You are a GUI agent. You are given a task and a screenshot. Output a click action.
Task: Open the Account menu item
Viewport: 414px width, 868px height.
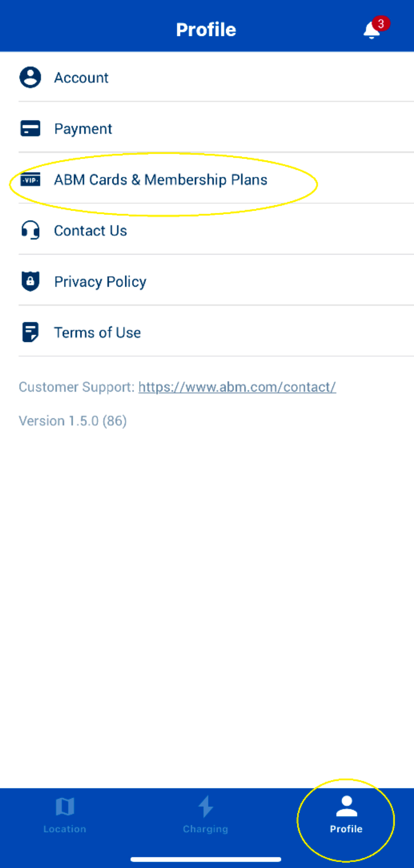click(x=82, y=78)
